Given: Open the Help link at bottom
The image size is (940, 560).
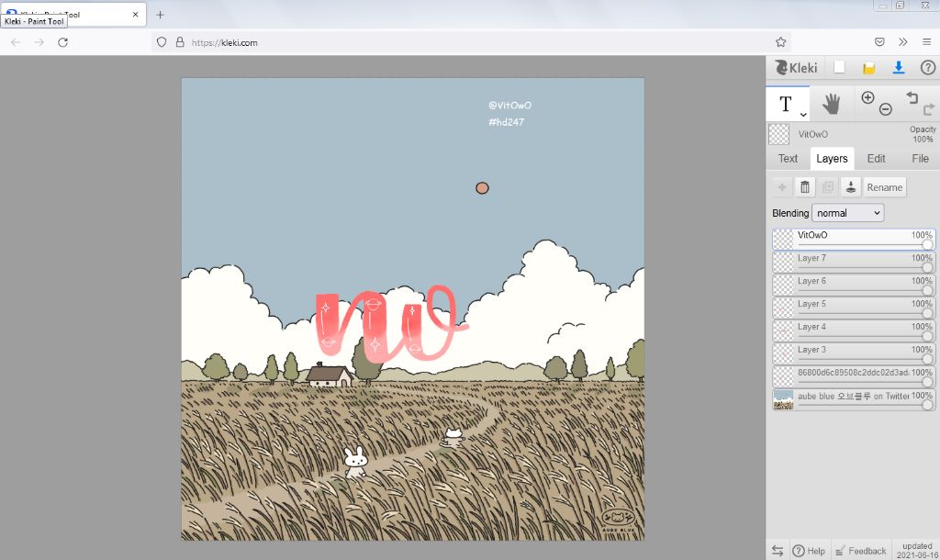Looking at the screenshot, I should [x=810, y=551].
